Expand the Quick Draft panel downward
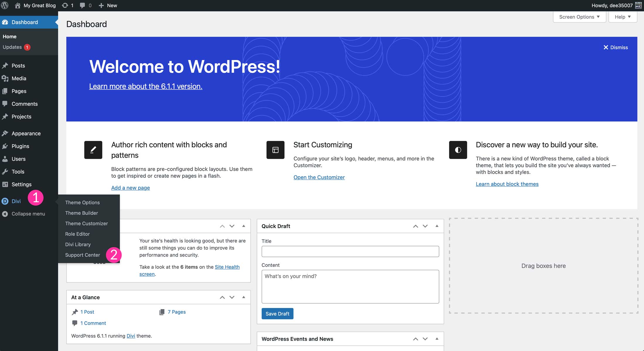This screenshot has height=351, width=644. tap(425, 226)
